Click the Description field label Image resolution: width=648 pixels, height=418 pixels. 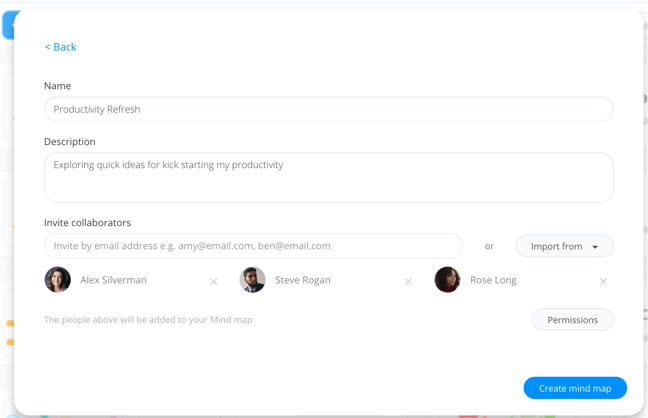coord(69,141)
